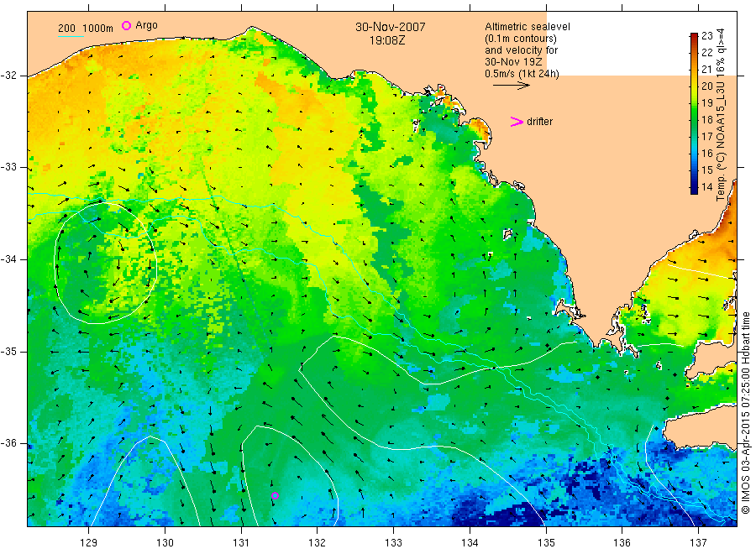
Task: Click the 135 longitude axis label
Action: click(x=546, y=543)
